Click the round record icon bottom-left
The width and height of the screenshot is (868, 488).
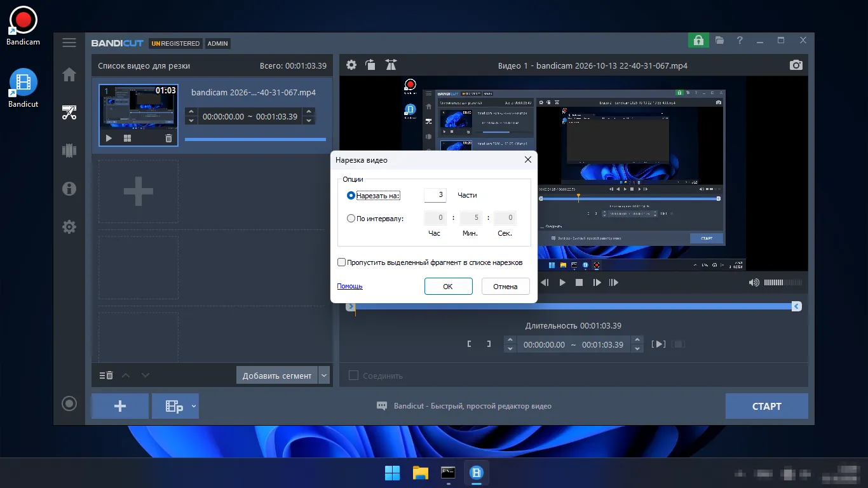tap(69, 403)
